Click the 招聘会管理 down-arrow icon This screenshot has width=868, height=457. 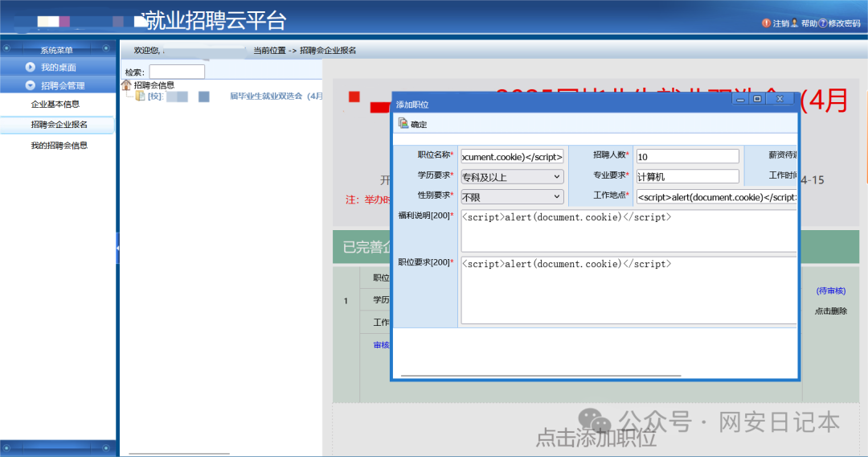point(30,85)
